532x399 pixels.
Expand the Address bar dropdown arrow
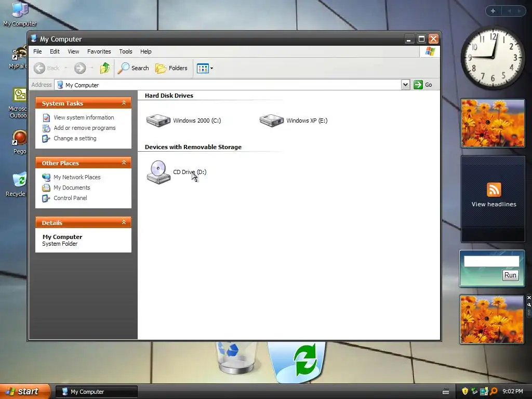click(405, 85)
